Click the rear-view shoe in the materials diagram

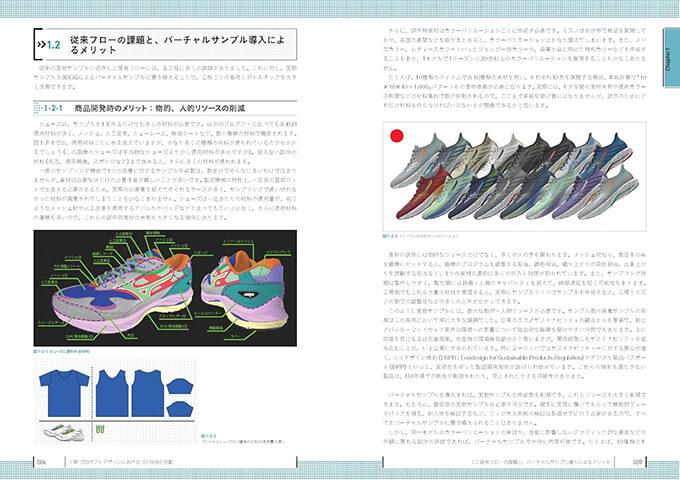pos(244,292)
